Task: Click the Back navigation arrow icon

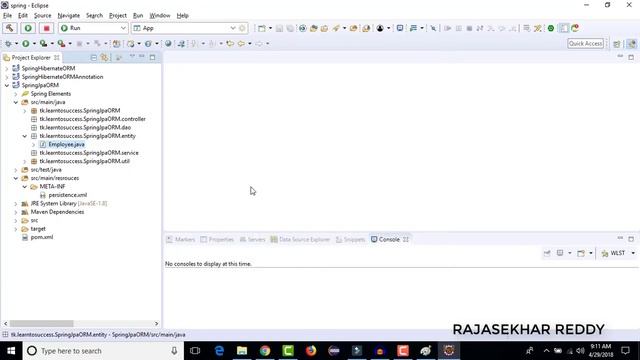Action: tap(241, 43)
